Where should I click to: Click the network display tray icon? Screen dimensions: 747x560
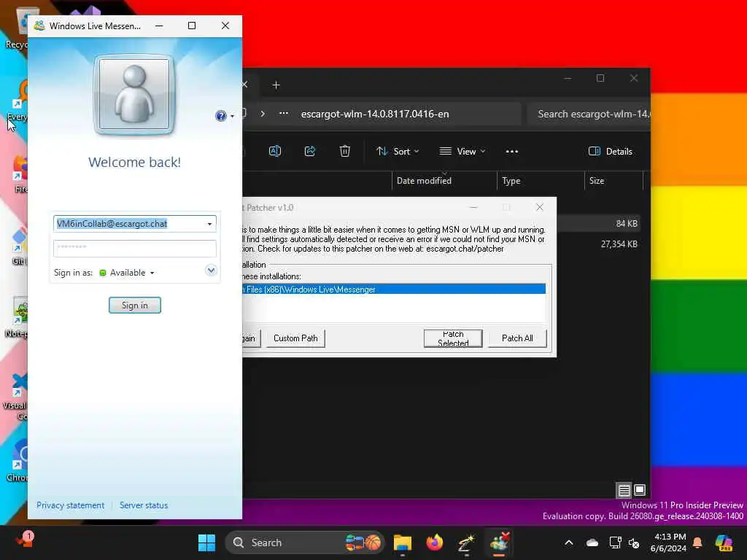pos(615,542)
